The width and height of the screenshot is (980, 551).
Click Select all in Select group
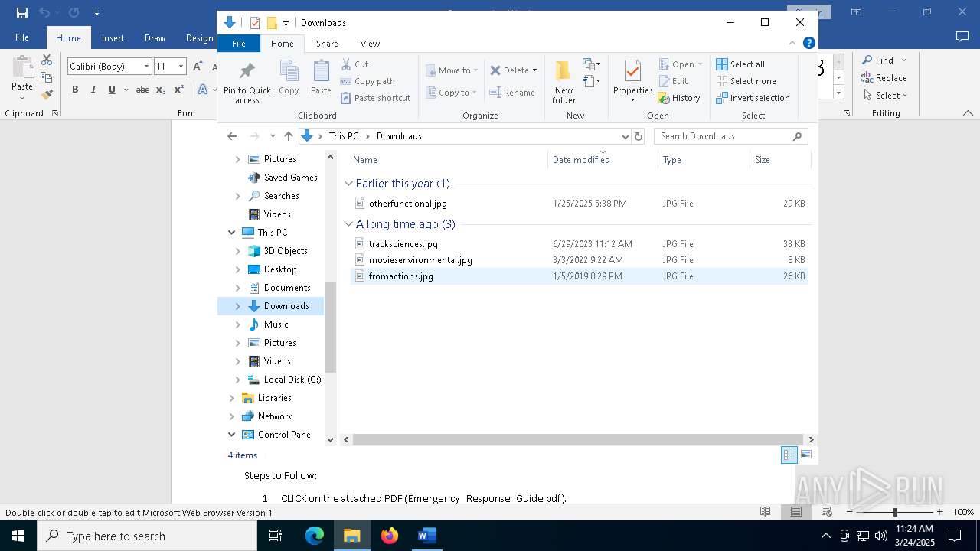coord(740,64)
